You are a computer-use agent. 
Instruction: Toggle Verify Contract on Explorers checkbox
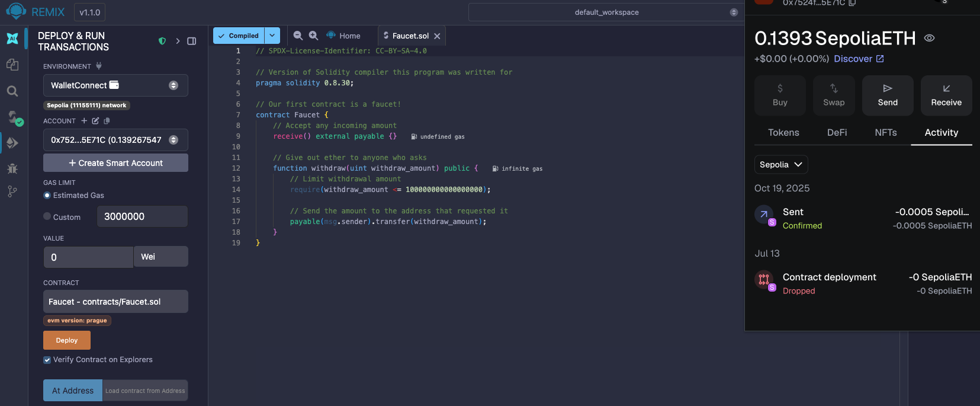pyautogui.click(x=47, y=360)
